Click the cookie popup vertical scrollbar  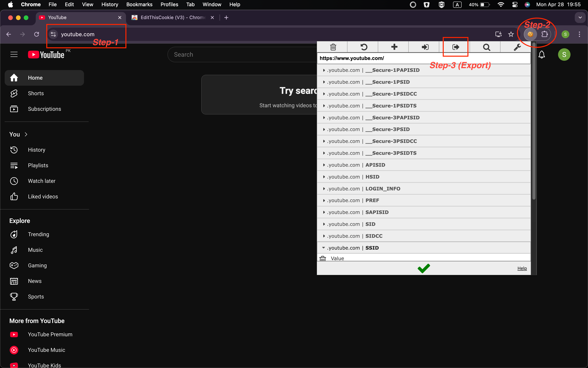tap(534, 121)
